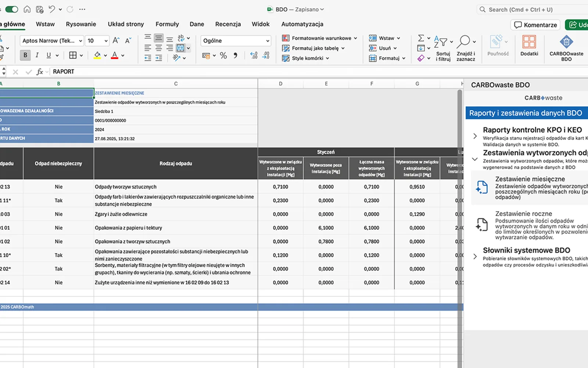Open the Dodatki add-ins icon
This screenshot has width=588, height=368.
click(529, 46)
